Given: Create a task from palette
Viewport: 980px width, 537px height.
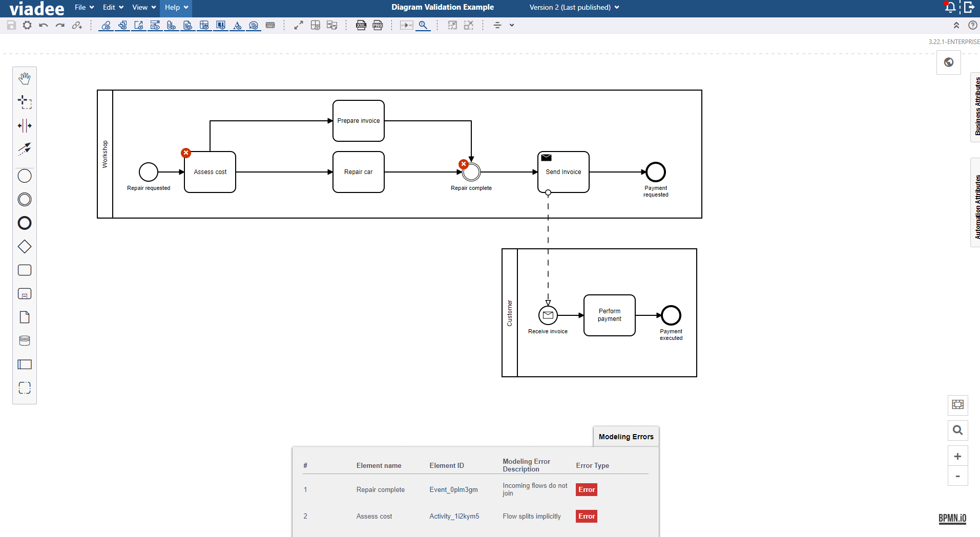Looking at the screenshot, I should coord(25,270).
